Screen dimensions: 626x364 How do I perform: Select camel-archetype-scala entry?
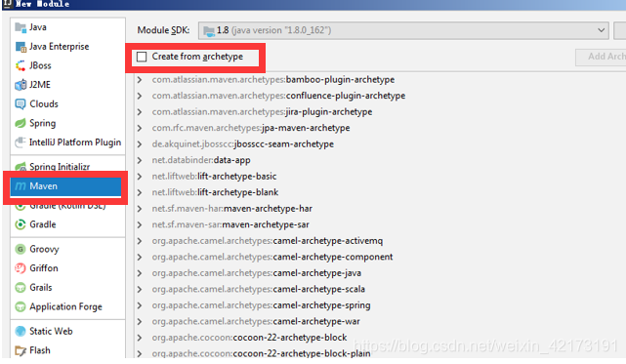pos(258,289)
